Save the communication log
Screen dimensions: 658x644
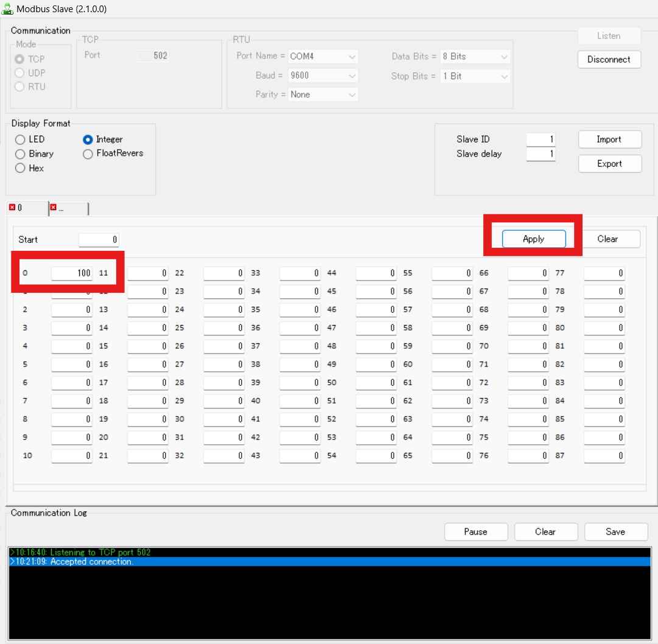(615, 531)
